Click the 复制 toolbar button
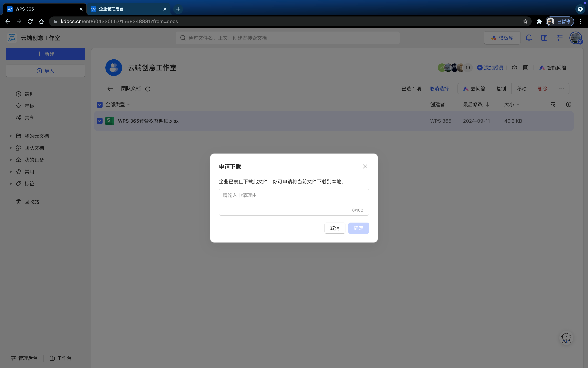Screen dimensions: 588x368 501,89
